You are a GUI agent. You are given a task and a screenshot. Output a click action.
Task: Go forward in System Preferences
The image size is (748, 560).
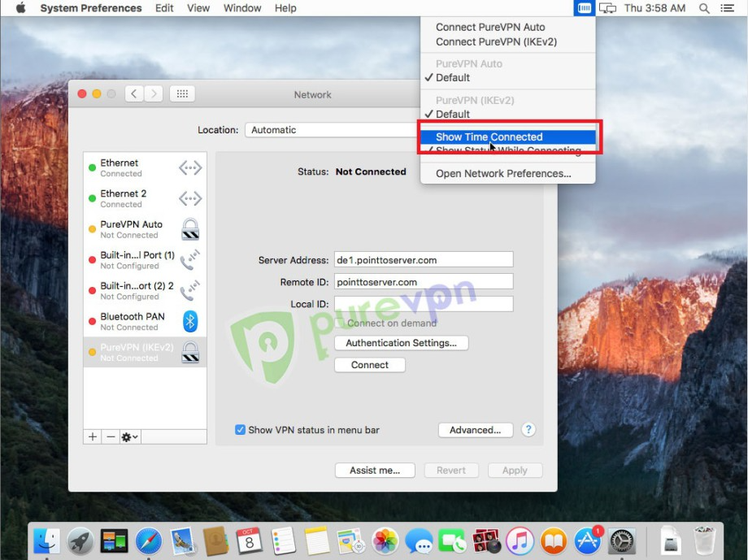pos(154,93)
